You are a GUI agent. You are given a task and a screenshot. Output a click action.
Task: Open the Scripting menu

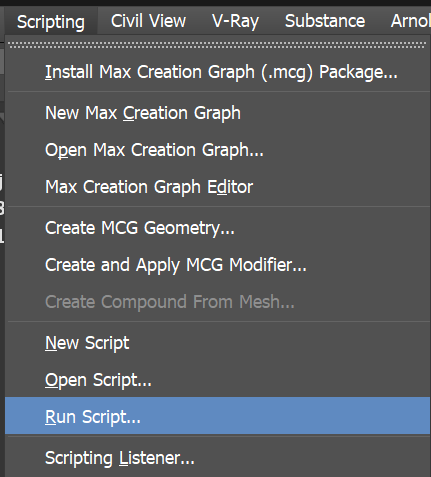51,22
